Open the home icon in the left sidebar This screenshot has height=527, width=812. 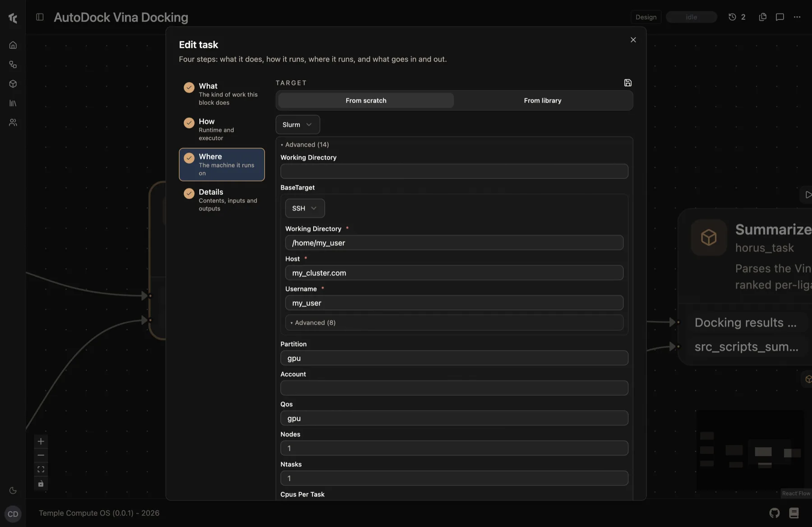(x=13, y=45)
